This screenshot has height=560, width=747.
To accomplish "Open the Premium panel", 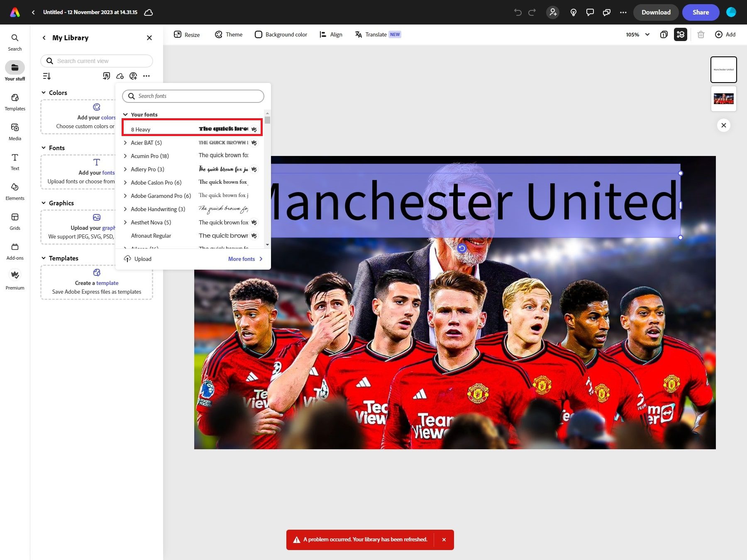I will coord(15,279).
